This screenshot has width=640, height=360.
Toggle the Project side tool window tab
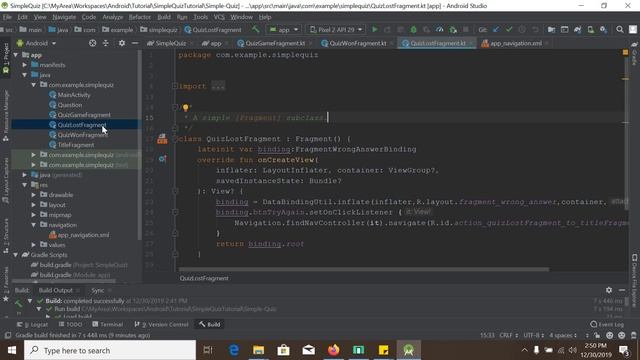(x=6, y=59)
